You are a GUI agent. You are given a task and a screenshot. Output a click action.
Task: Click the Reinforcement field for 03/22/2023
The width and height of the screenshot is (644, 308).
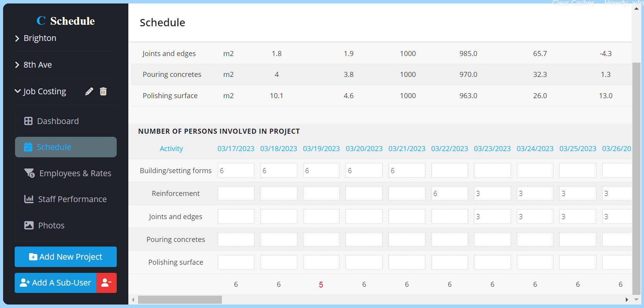click(x=449, y=194)
